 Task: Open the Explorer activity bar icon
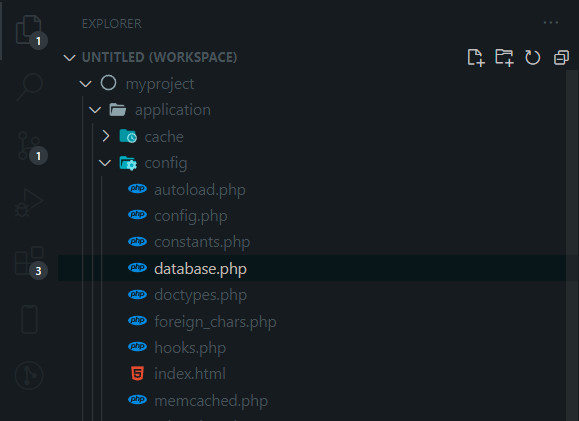29,30
